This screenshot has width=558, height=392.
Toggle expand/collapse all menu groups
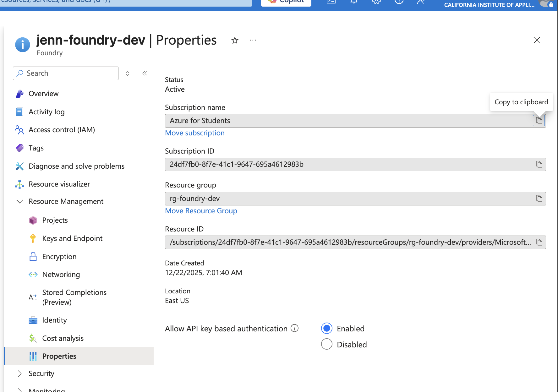click(x=128, y=73)
